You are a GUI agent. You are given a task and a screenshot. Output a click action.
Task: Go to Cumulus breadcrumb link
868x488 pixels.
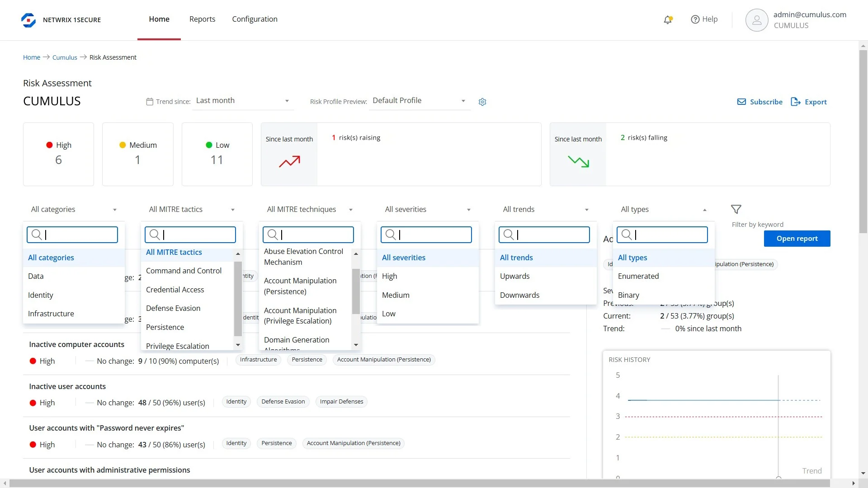pyautogui.click(x=65, y=57)
